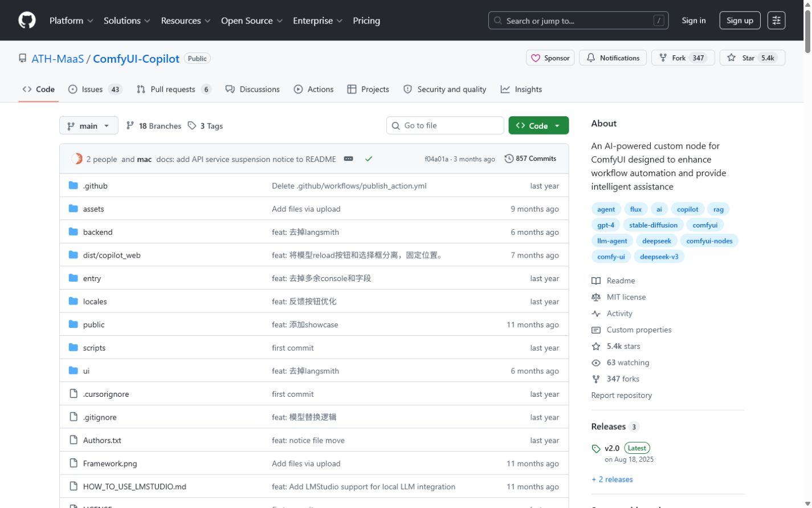Image resolution: width=812 pixels, height=508 pixels.
Task: Switch to the Projects tab
Action: point(368,89)
